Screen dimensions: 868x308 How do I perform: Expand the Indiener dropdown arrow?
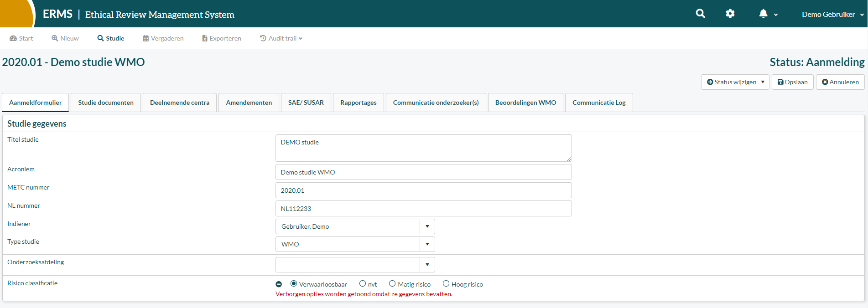(x=427, y=226)
